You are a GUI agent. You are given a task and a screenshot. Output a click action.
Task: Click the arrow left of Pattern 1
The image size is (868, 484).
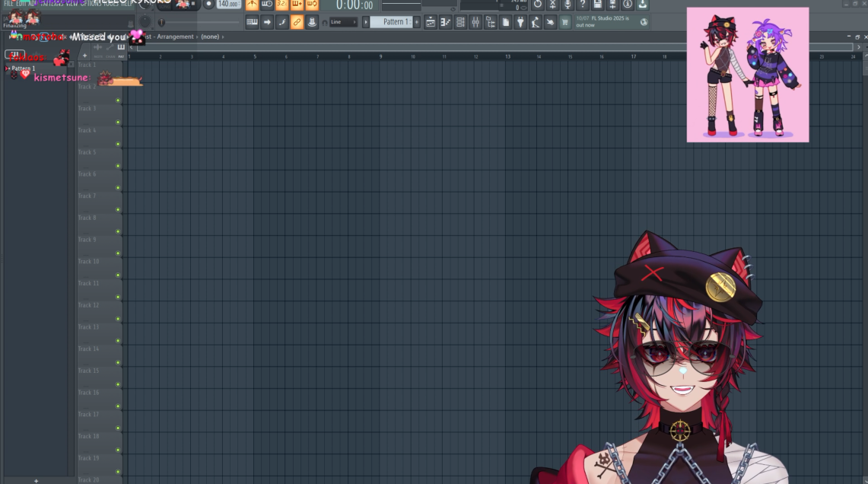365,22
